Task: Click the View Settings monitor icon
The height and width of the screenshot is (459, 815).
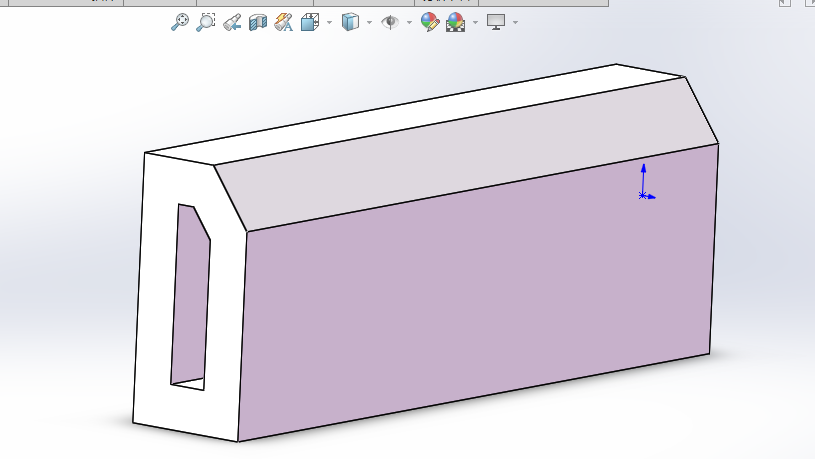Action: (x=496, y=21)
